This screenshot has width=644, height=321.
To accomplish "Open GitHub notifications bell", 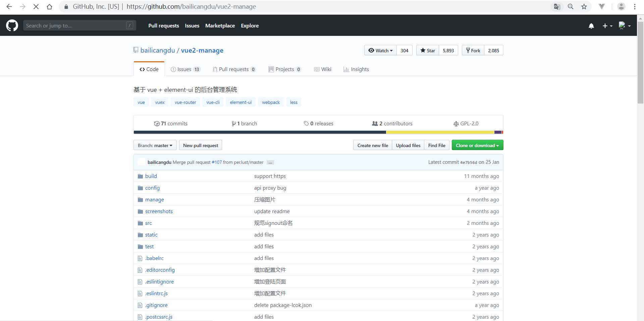I will [x=591, y=26].
